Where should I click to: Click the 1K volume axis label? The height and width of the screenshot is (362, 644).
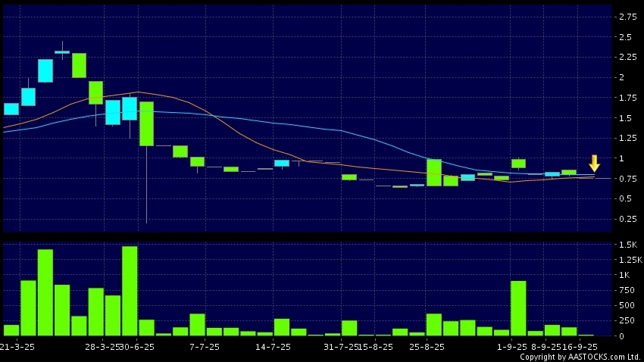click(624, 275)
